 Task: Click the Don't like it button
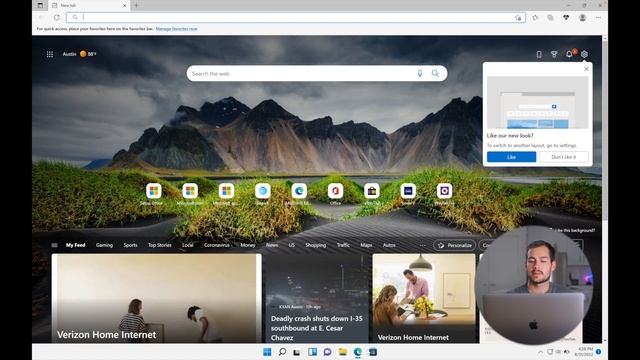pyautogui.click(x=564, y=157)
